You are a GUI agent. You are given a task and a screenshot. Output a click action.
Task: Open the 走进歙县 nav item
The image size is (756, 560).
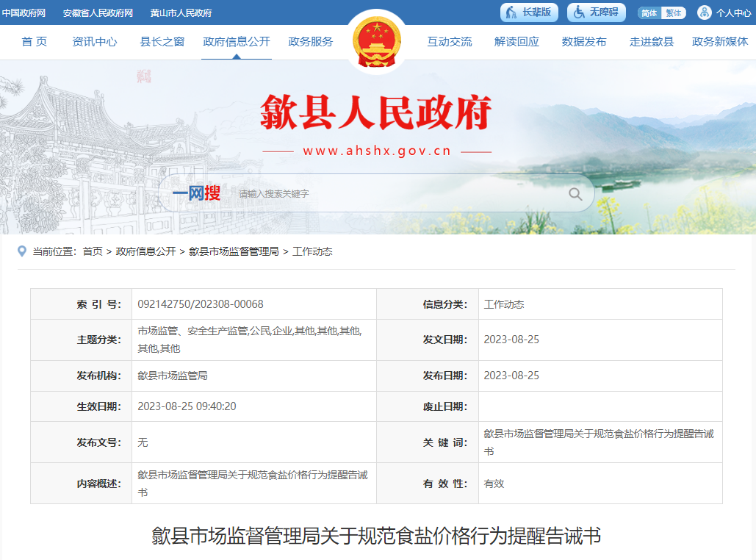[652, 42]
